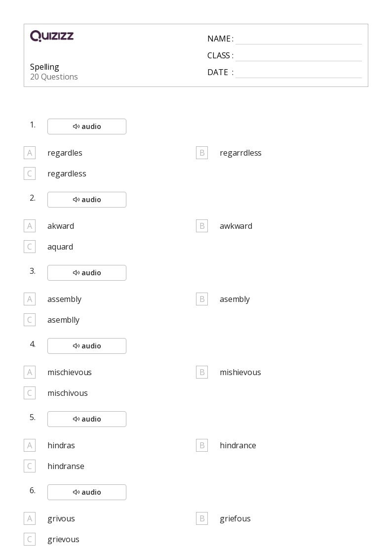Select box A for 'mischievous'
The height and width of the screenshot is (555, 392).
tap(30, 372)
